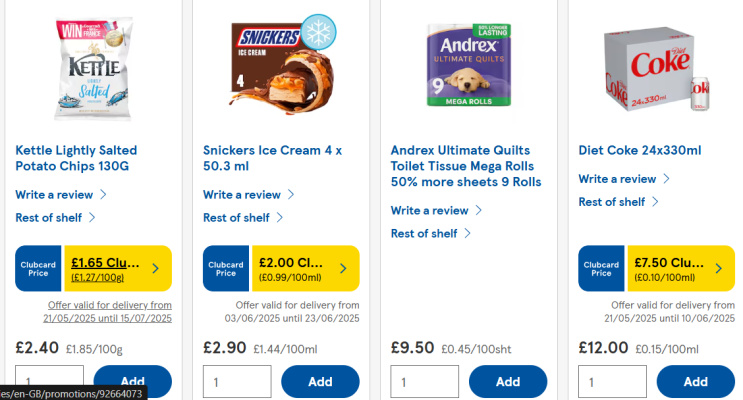Open the Andrex Ultimate Quilts product image

point(468,65)
